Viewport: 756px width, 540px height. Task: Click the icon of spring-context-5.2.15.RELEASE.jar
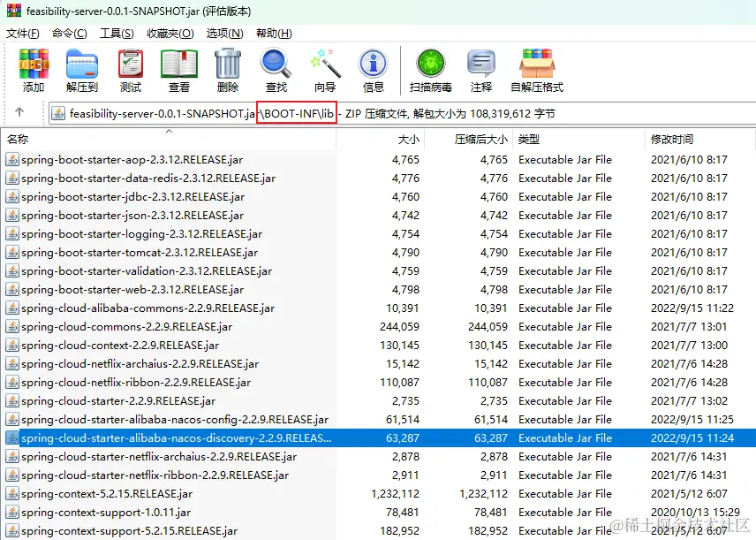click(x=12, y=494)
